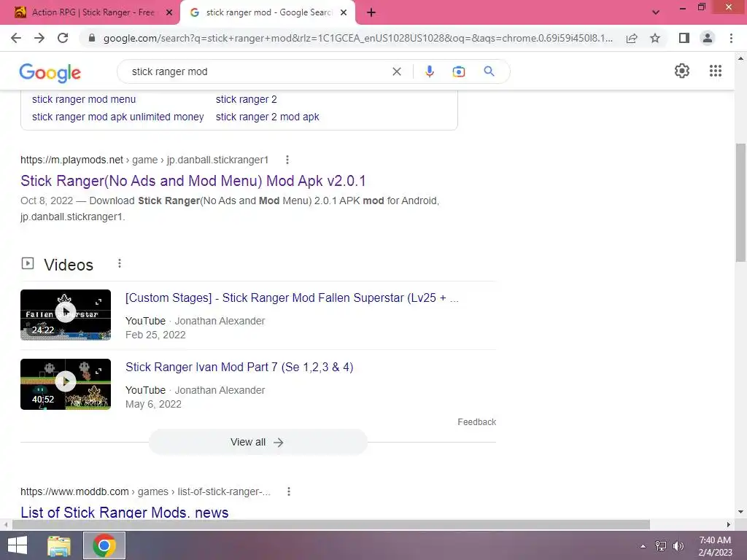Click the Videos section play icon
The width and height of the screenshot is (747, 560).
coord(28,263)
